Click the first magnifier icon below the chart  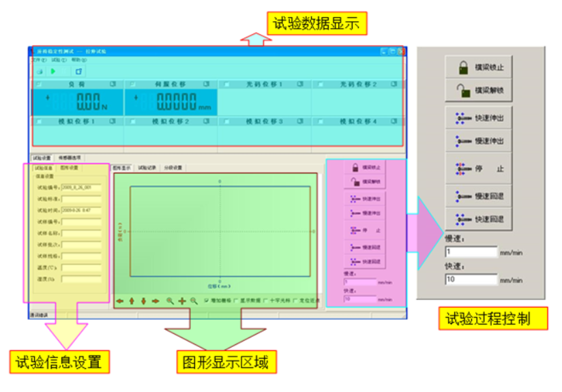pyautogui.click(x=170, y=301)
